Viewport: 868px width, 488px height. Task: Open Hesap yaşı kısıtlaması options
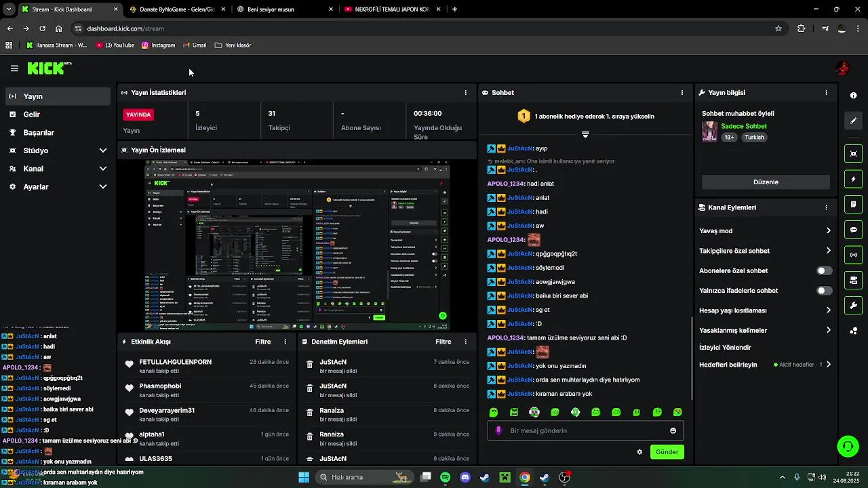click(765, 310)
